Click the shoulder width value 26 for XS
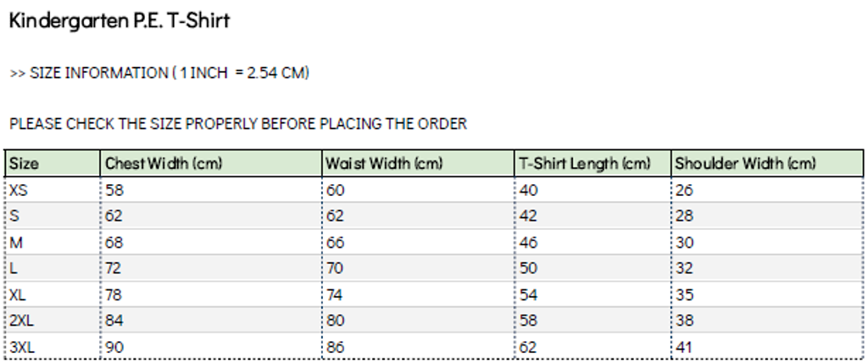 pos(685,190)
